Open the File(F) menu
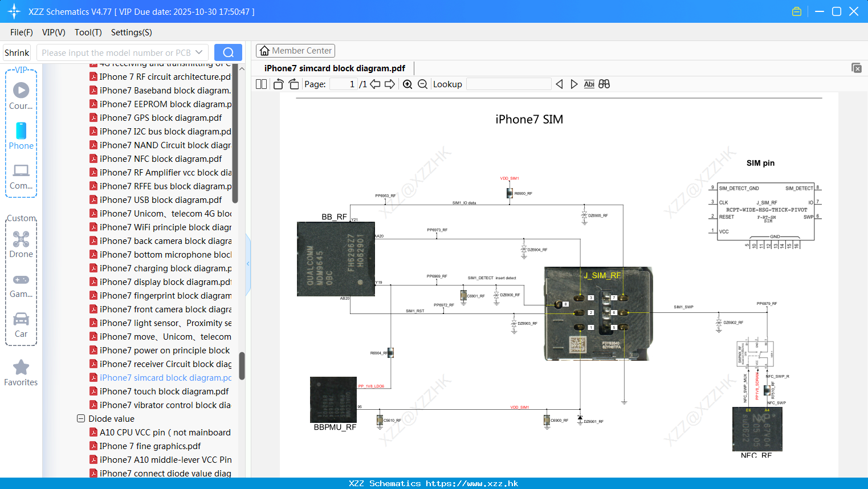868x489 pixels. pos(22,32)
